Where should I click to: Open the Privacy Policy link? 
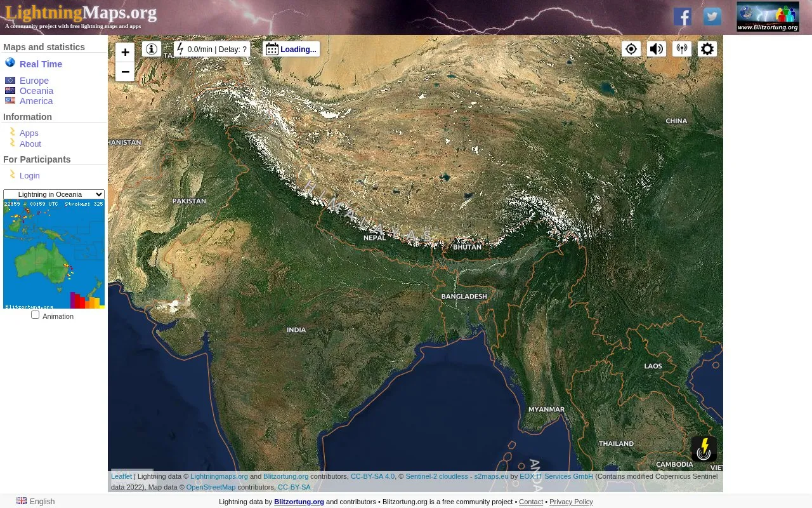[x=571, y=502]
